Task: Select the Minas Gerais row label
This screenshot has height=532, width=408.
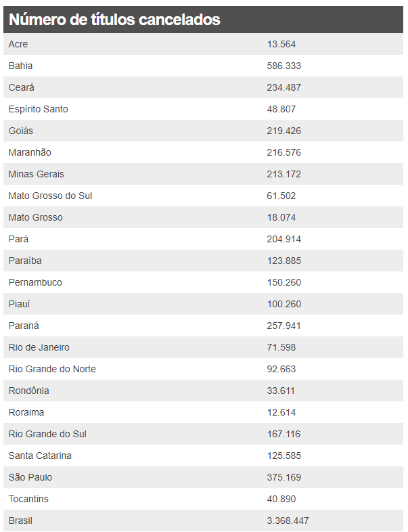Action: point(37,174)
